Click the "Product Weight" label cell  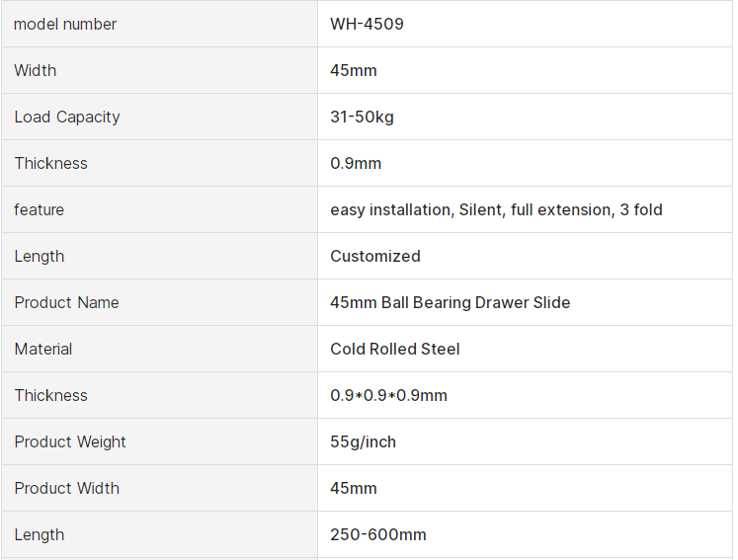pyautogui.click(x=70, y=441)
